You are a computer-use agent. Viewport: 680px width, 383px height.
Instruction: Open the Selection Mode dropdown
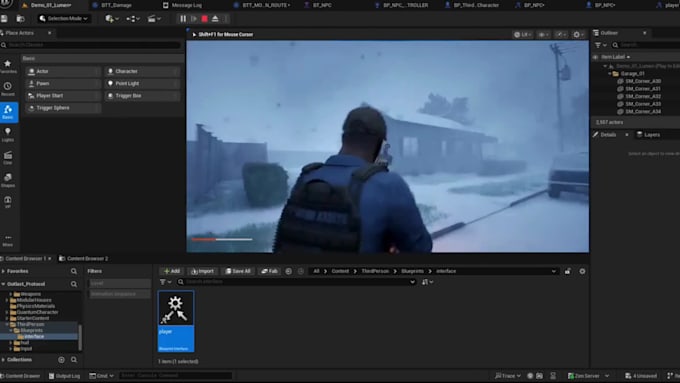click(63, 19)
